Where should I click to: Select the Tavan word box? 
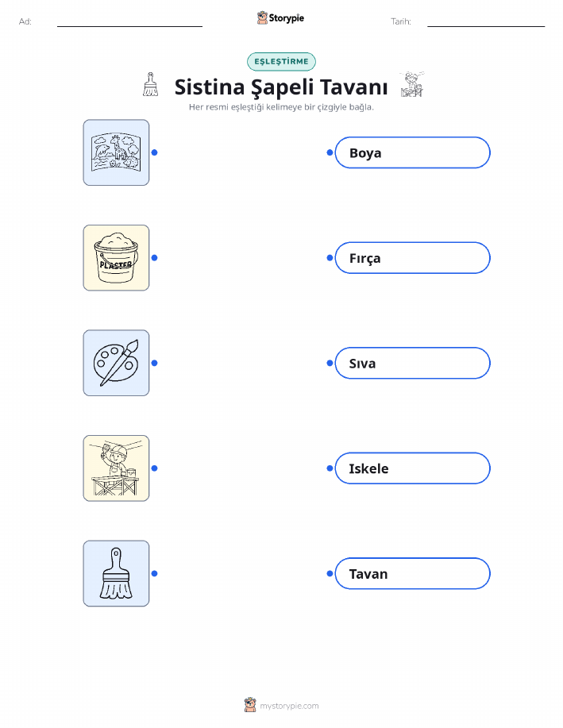(412, 573)
